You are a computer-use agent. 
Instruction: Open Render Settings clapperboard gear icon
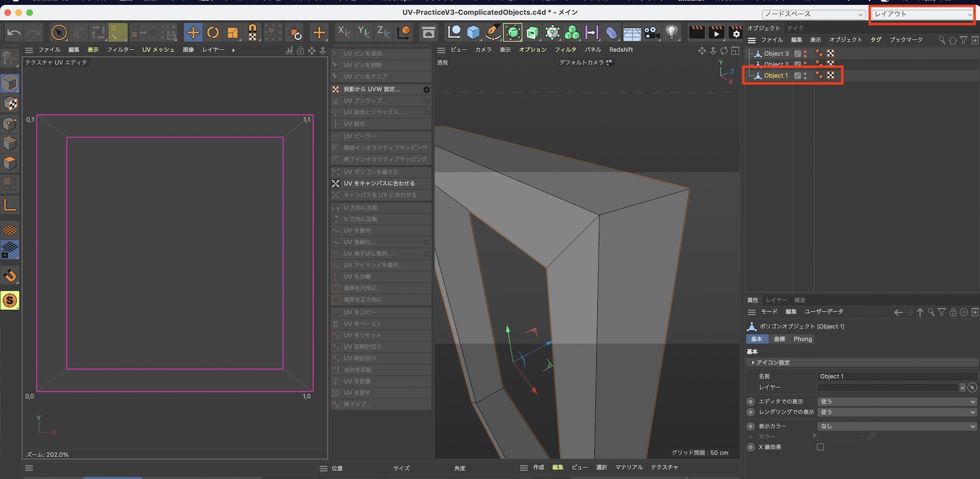(735, 33)
